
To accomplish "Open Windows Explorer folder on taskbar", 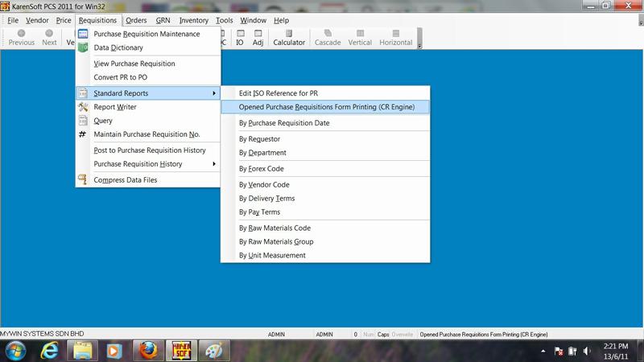I will tap(83, 351).
